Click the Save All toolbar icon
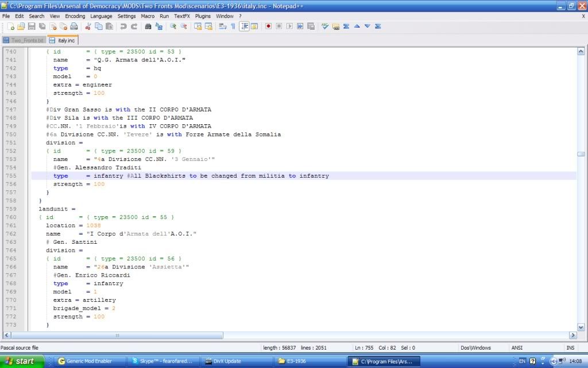This screenshot has width=588, height=368. (42, 26)
